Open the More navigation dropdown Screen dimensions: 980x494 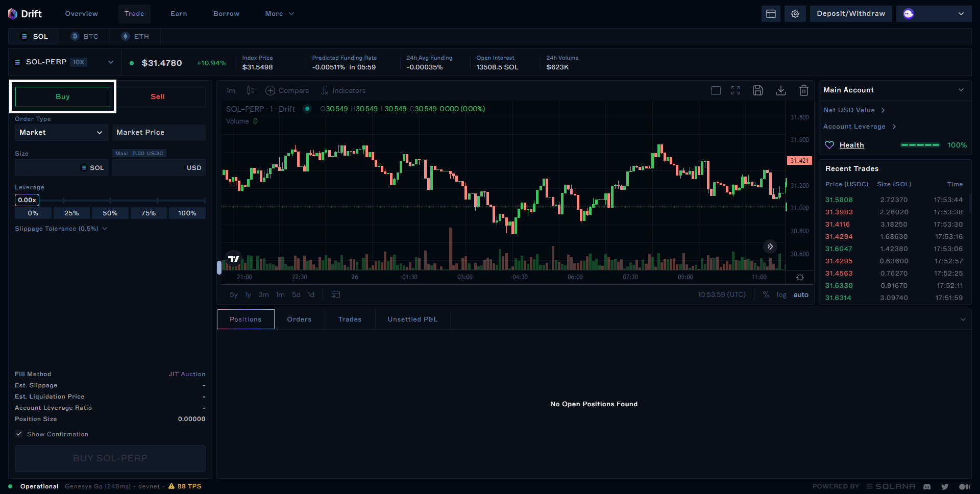[280, 14]
